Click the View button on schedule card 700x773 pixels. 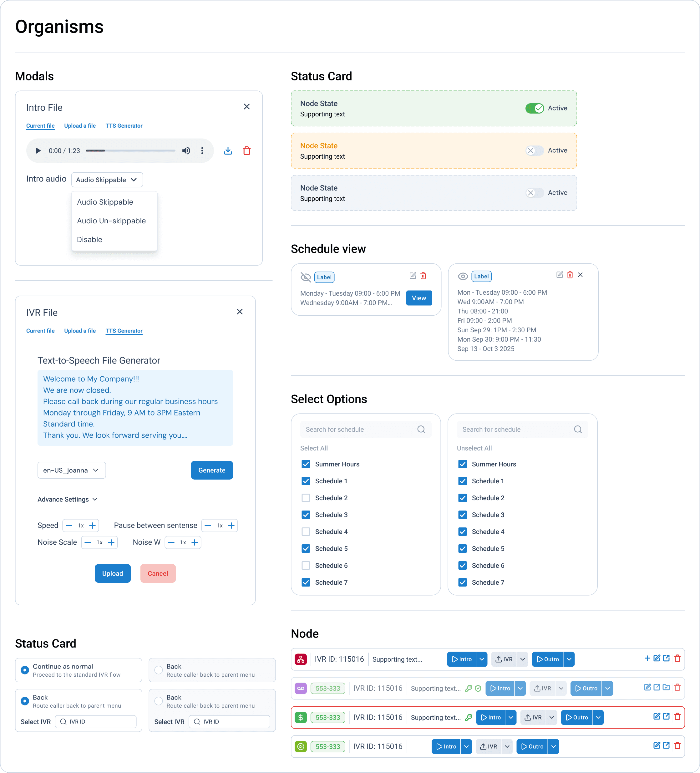click(x=418, y=298)
